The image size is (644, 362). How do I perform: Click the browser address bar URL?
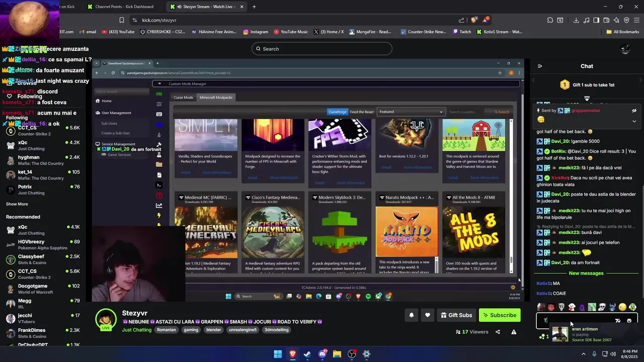pyautogui.click(x=159, y=20)
